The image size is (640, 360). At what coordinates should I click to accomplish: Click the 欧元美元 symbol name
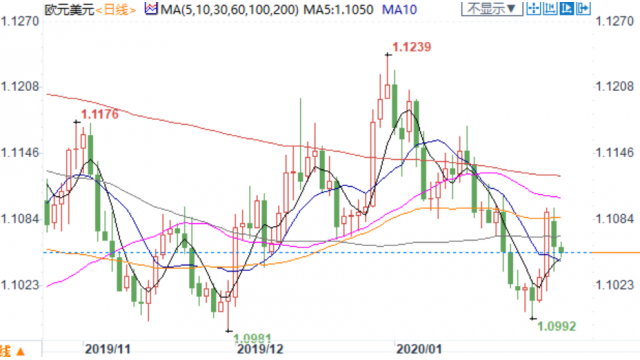[69, 9]
